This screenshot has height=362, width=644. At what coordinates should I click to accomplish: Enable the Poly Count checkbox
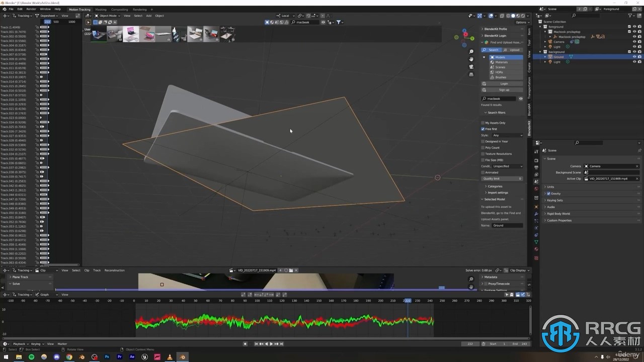(x=483, y=148)
